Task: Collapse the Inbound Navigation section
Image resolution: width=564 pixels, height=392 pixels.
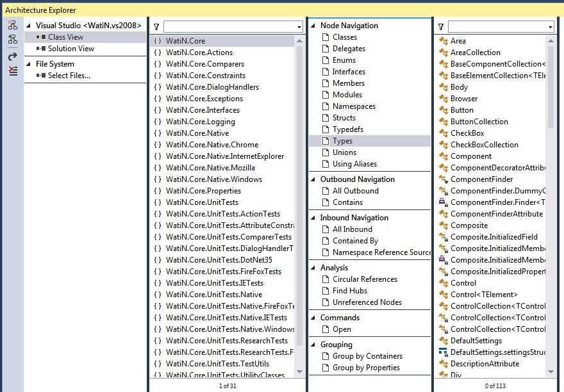Action: coord(313,218)
